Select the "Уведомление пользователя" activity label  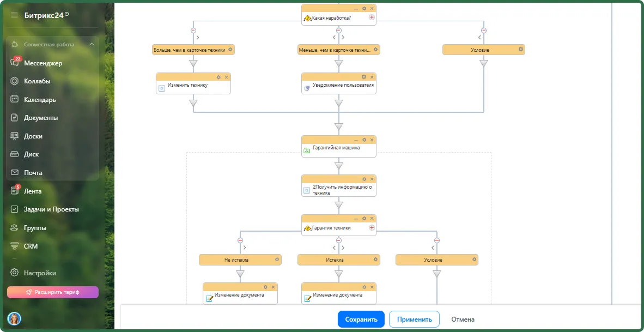pos(343,85)
